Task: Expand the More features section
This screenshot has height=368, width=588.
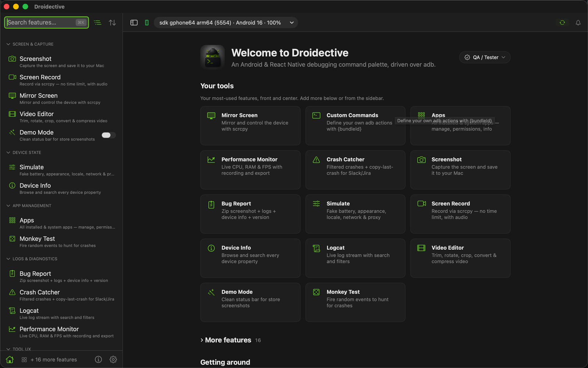Action: [231, 340]
